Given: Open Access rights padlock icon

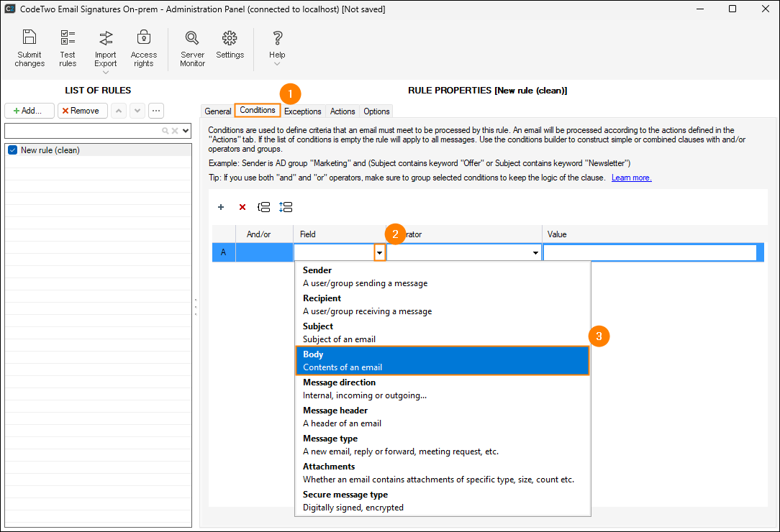Looking at the screenshot, I should [x=143, y=38].
